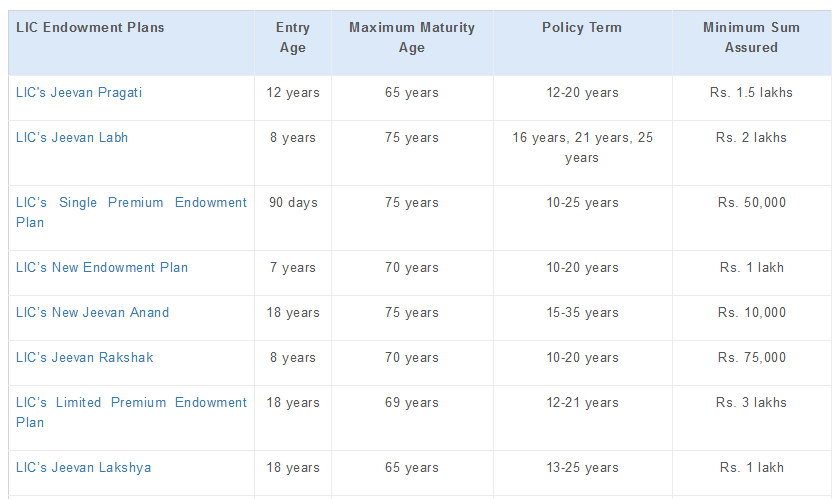
Task: Open LIC's Limited Premium Endowment Plan link
Action: pos(131,412)
